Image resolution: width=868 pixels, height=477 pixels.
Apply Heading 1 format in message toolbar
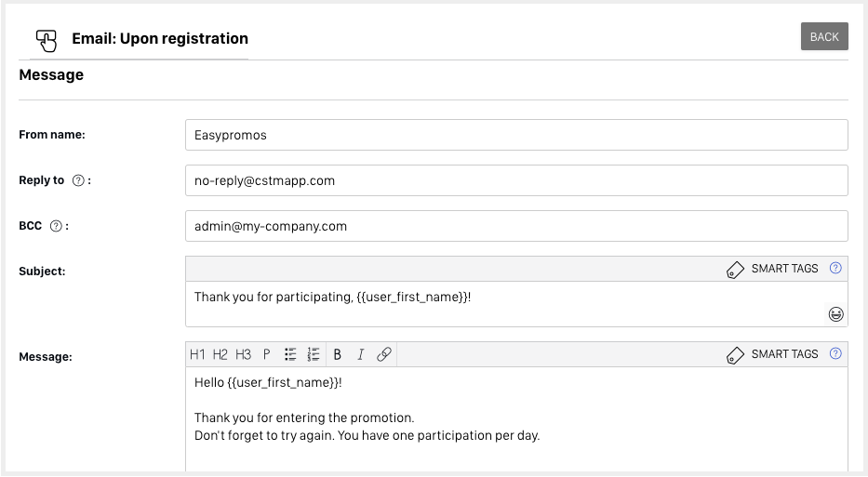point(197,354)
